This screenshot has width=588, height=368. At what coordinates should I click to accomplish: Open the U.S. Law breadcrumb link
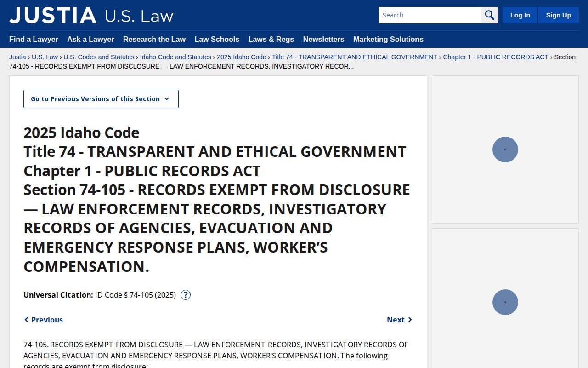point(45,57)
